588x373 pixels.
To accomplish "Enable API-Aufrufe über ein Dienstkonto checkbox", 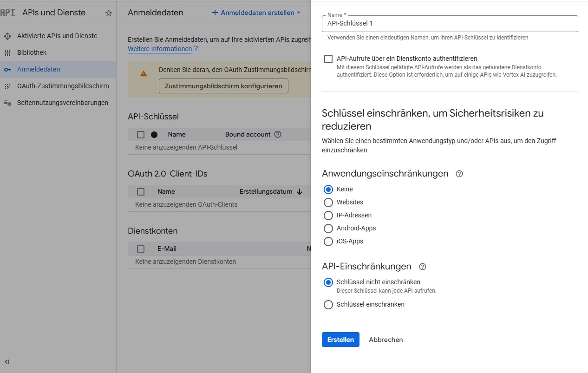I will coord(328,59).
